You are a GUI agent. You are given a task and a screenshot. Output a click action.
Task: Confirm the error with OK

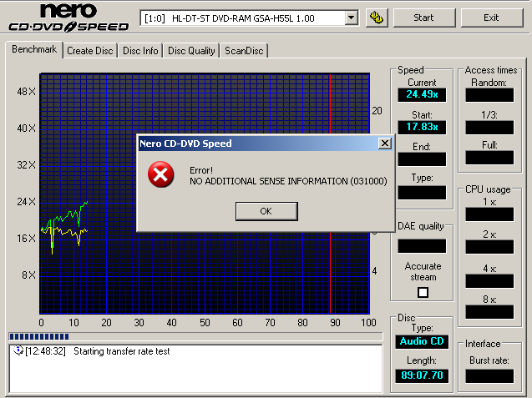(266, 211)
